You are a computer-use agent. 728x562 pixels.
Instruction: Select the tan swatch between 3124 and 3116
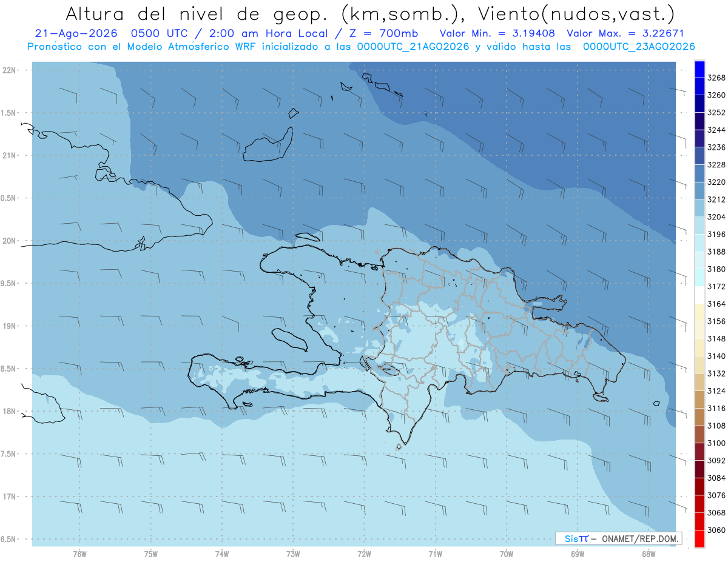pos(699,400)
